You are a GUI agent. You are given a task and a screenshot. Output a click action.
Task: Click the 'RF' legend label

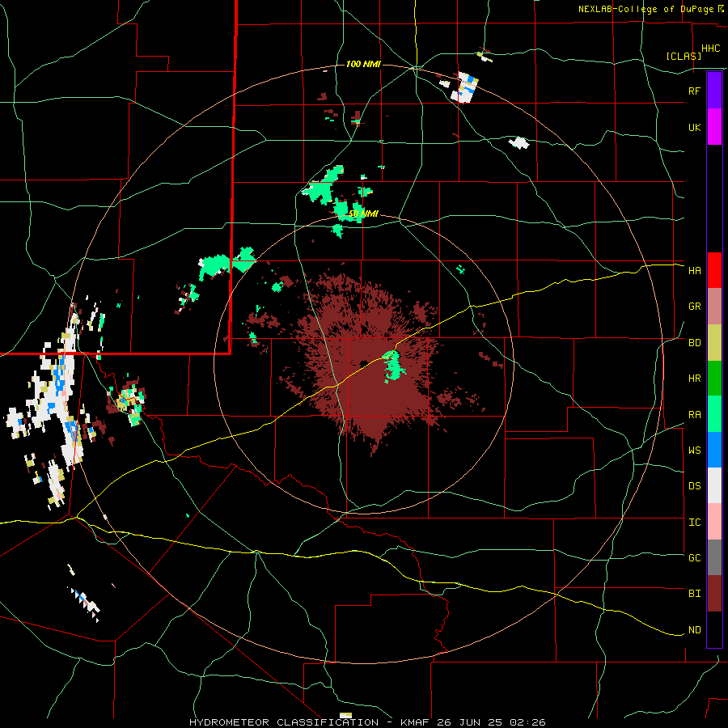pos(694,91)
